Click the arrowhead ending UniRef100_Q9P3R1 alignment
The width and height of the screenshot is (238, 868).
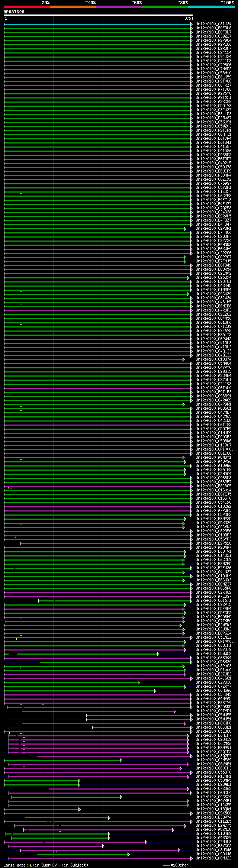185,229
